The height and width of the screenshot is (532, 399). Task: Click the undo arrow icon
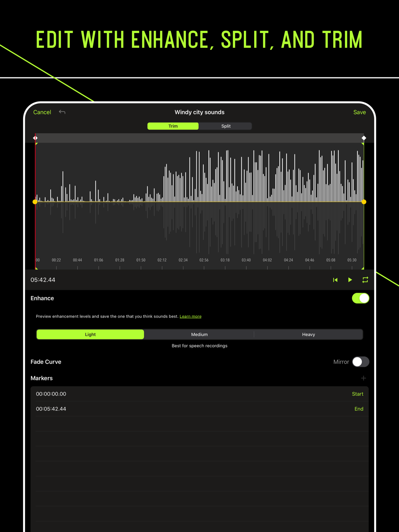[62, 112]
